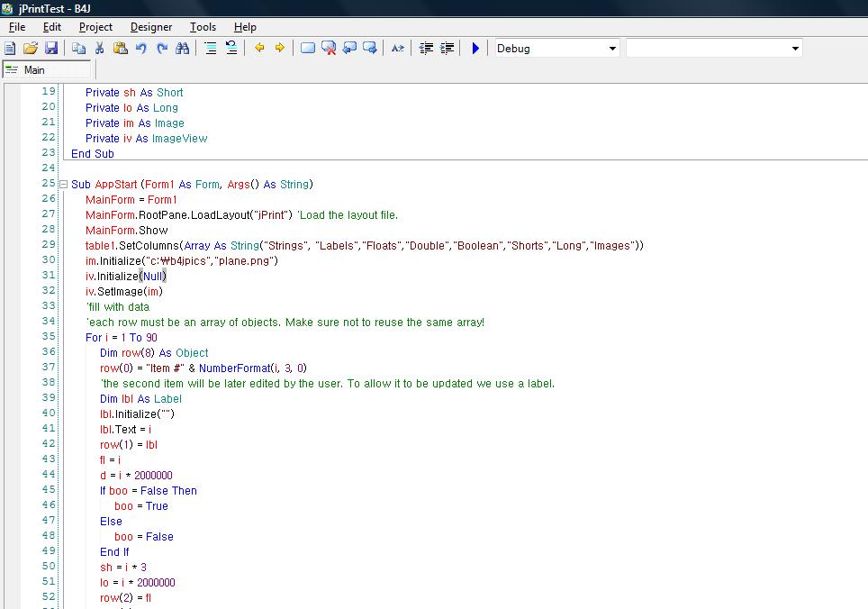Click the bookmark icon with the red X

point(329,49)
